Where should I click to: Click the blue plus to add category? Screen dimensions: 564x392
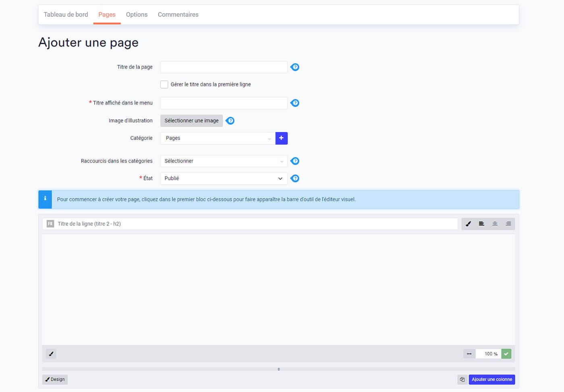281,138
